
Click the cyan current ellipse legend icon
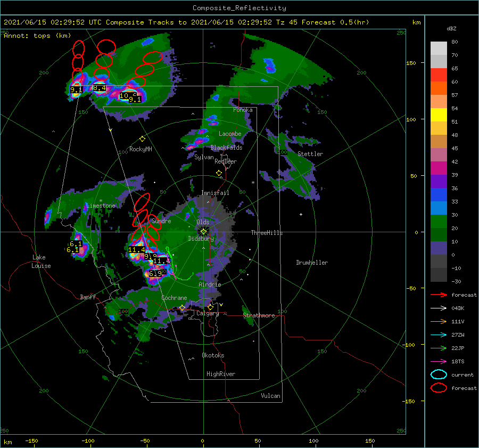(x=439, y=374)
